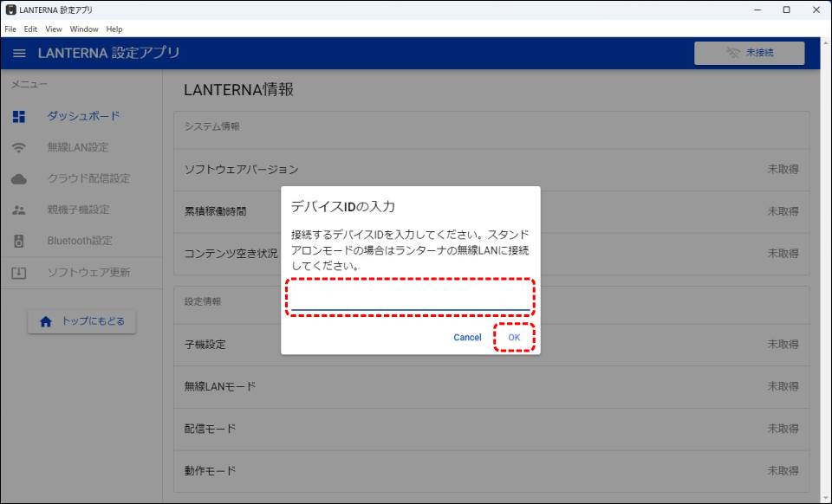The height and width of the screenshot is (504, 832).
Task: Cancel the device ID input dialog
Action: pos(467,338)
